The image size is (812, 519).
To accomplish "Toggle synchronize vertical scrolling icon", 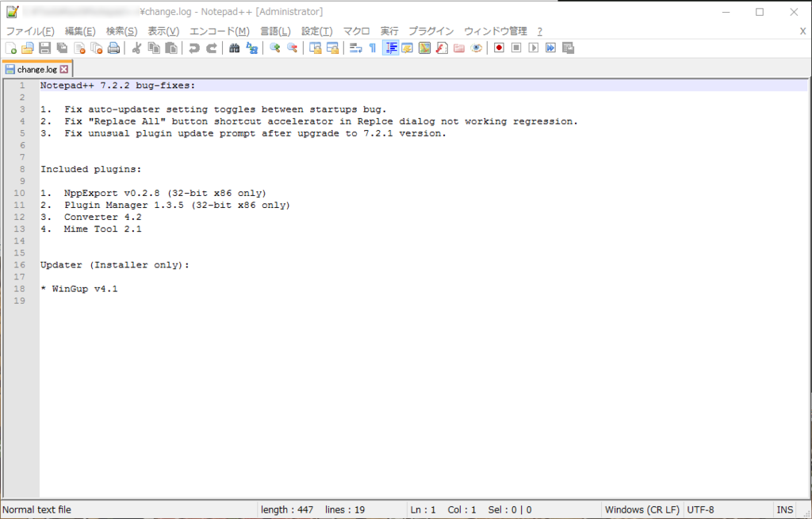I will tap(316, 48).
